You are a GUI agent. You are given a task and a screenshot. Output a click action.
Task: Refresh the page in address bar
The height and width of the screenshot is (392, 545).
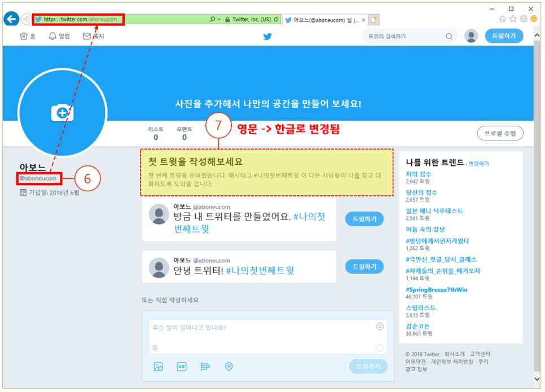tap(276, 20)
